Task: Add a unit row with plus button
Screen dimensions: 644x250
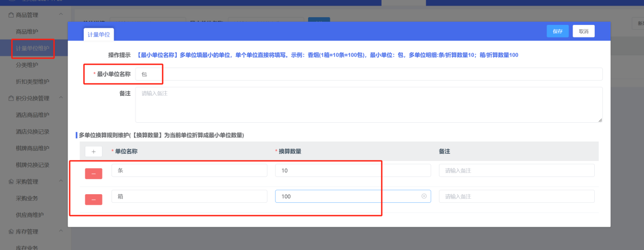Action: (93, 151)
